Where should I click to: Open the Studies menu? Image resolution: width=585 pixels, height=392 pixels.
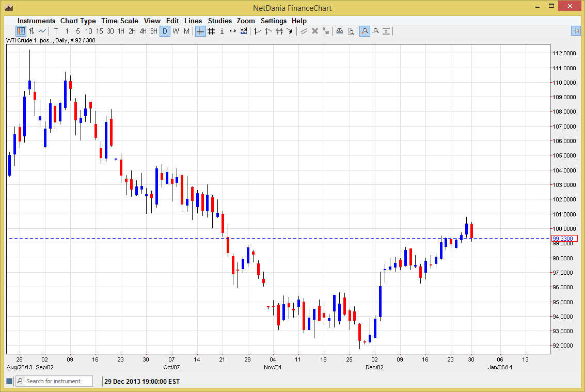219,21
